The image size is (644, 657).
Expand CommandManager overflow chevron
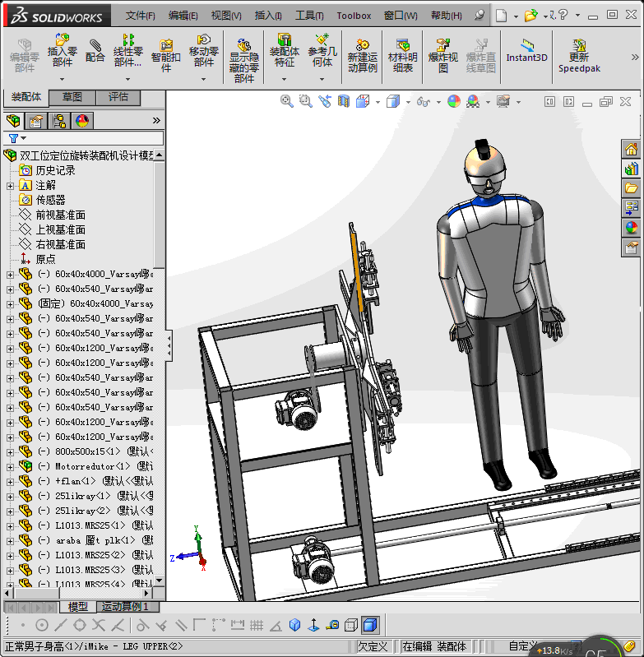click(x=635, y=58)
